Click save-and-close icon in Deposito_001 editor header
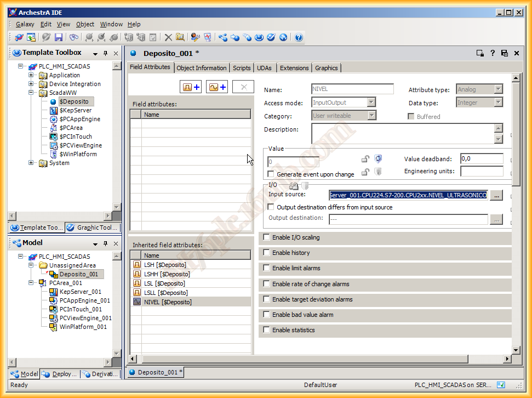Image resolution: width=532 pixels, height=398 pixels. (504, 53)
